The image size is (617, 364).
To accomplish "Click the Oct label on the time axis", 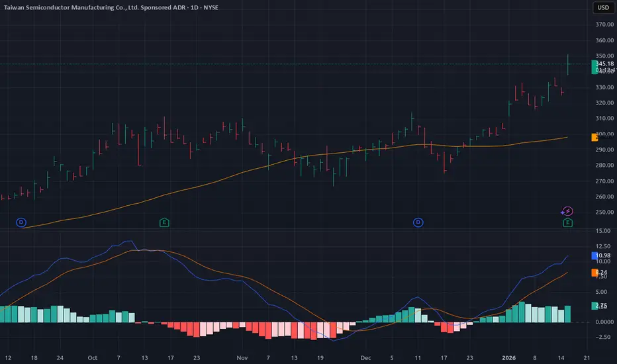I will (x=93, y=357).
